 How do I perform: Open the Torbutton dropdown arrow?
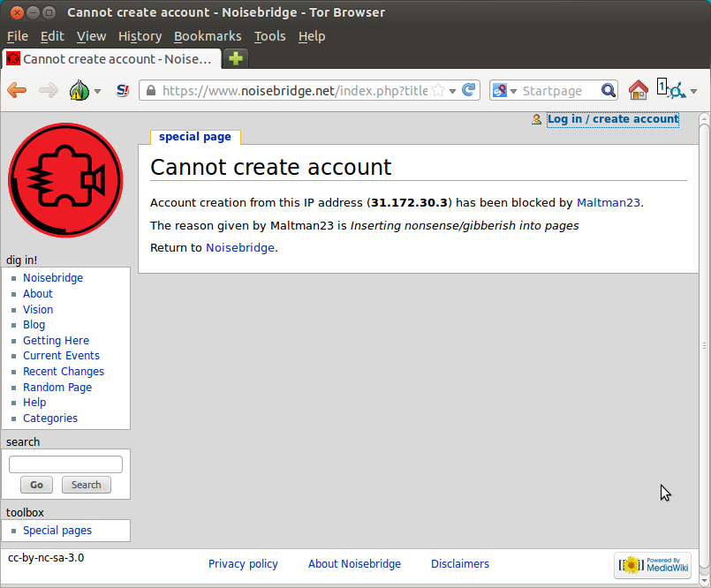(97, 91)
